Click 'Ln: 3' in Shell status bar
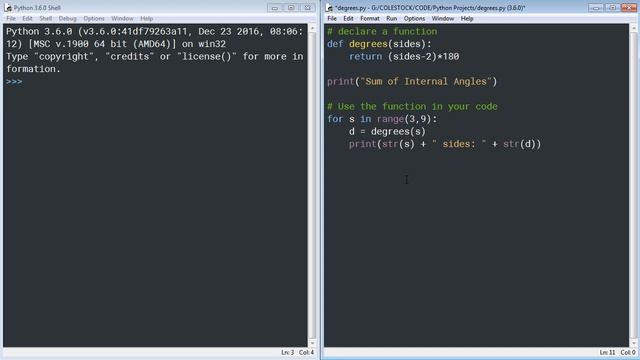Viewport: 640px width, 360px height. 287,352
